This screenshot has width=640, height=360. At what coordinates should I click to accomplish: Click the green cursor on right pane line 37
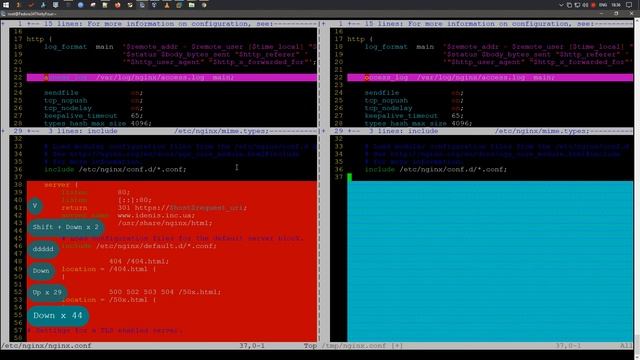tap(350, 177)
